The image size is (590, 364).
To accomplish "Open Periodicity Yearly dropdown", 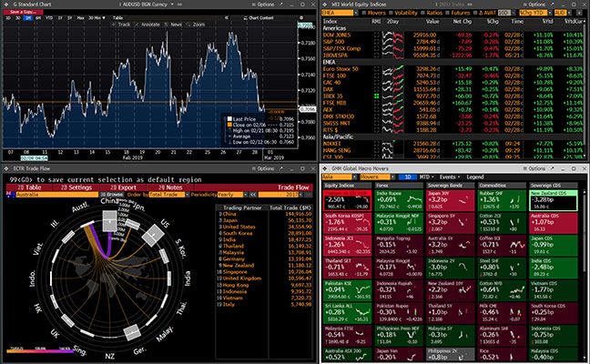I will pyautogui.click(x=232, y=195).
